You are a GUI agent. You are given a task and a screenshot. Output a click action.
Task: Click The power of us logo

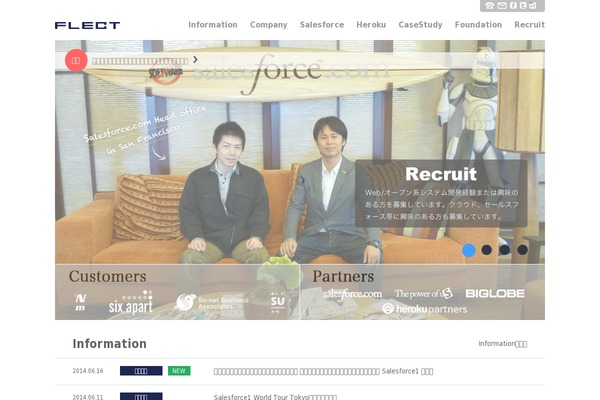click(424, 294)
